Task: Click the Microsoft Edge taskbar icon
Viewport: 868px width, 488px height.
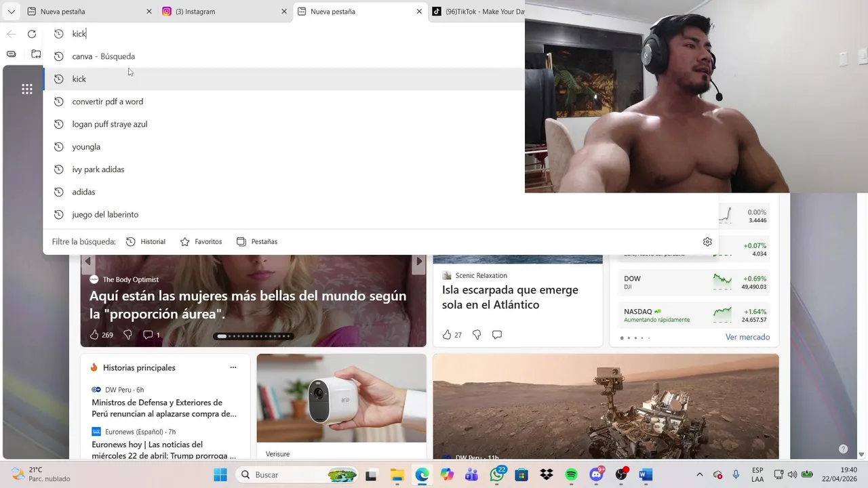Action: pyautogui.click(x=422, y=474)
